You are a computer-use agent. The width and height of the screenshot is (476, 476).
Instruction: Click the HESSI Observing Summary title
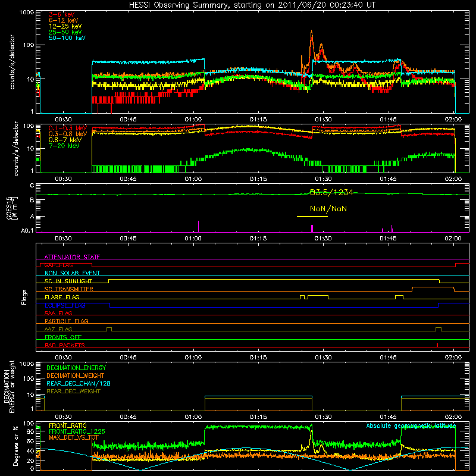pos(252,5)
